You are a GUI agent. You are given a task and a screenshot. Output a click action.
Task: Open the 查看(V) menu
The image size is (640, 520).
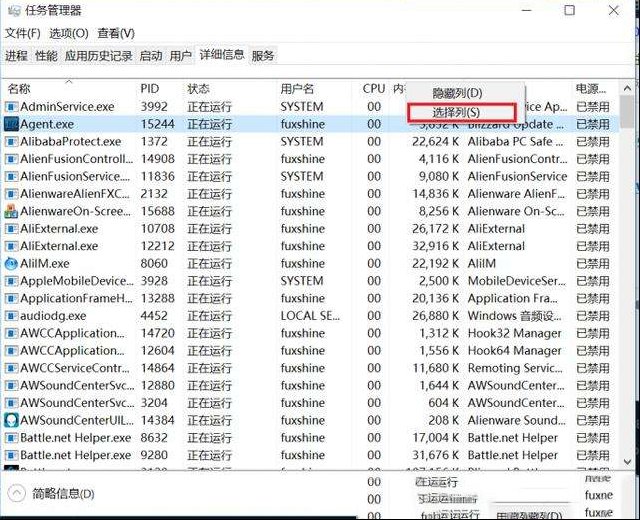coord(116,33)
